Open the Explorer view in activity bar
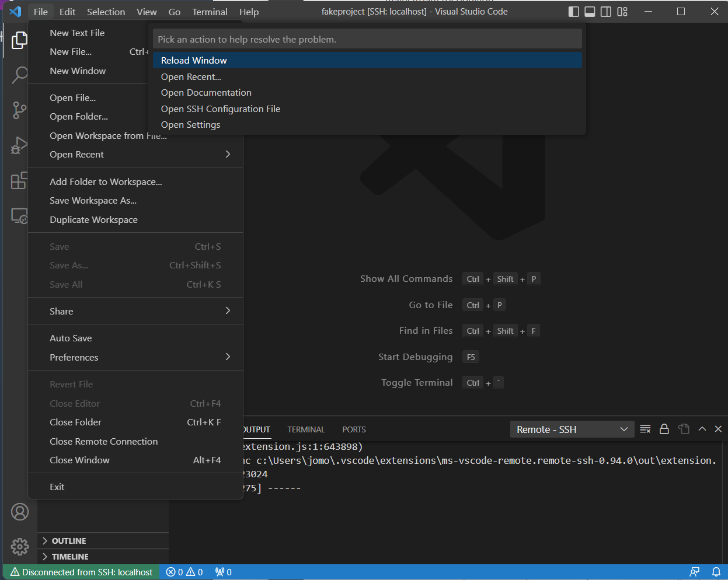 tap(19, 40)
